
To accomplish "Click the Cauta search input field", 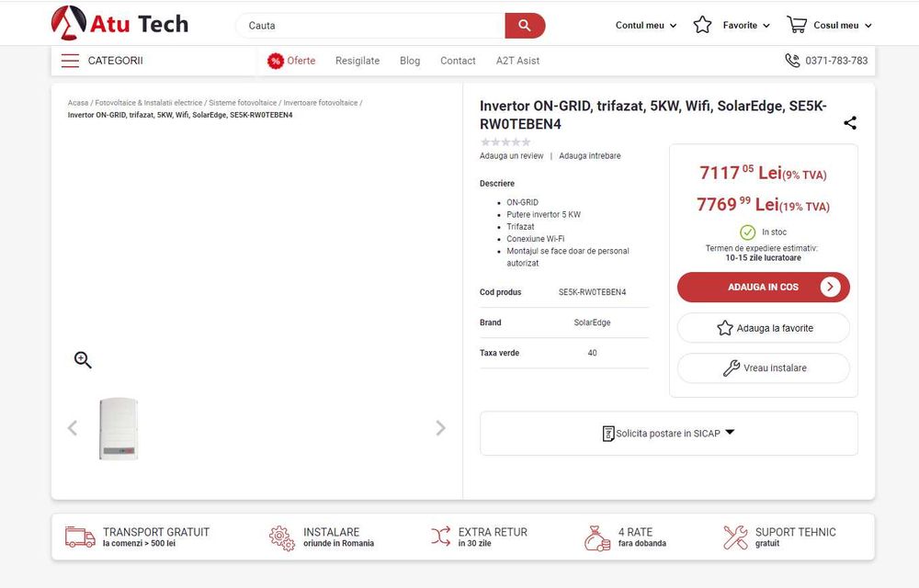I will pos(372,26).
